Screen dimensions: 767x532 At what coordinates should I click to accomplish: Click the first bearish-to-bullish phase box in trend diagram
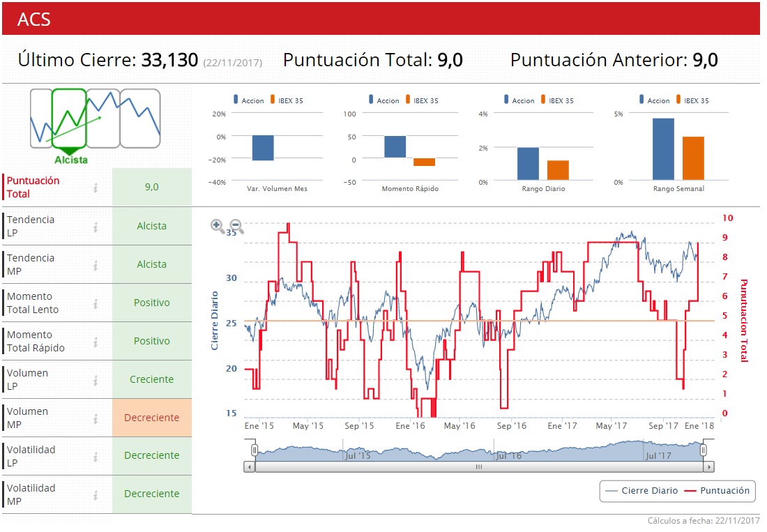pyautogui.click(x=41, y=119)
